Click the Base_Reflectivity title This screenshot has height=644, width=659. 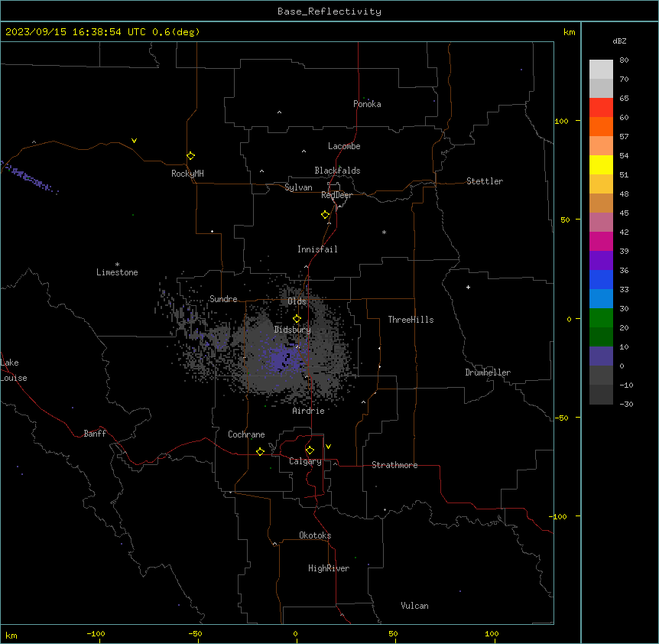click(x=329, y=11)
